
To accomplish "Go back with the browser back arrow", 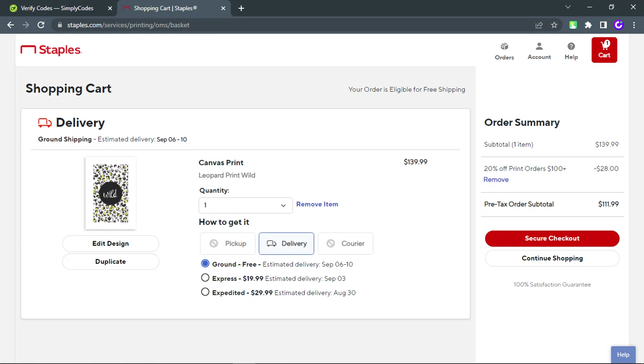I will pos(11,25).
